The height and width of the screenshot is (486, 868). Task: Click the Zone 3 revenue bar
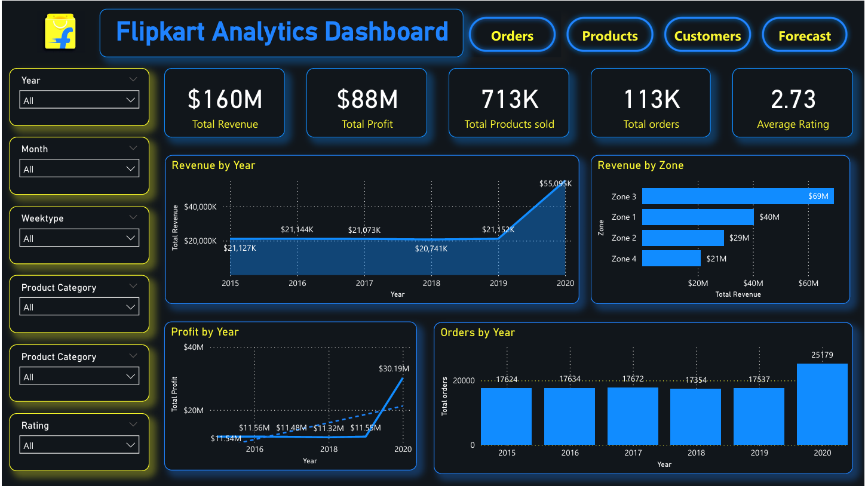[738, 196]
